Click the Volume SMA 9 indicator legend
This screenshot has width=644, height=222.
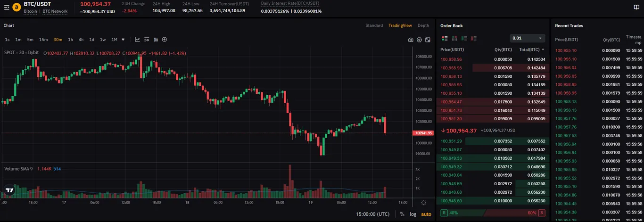(x=18, y=169)
